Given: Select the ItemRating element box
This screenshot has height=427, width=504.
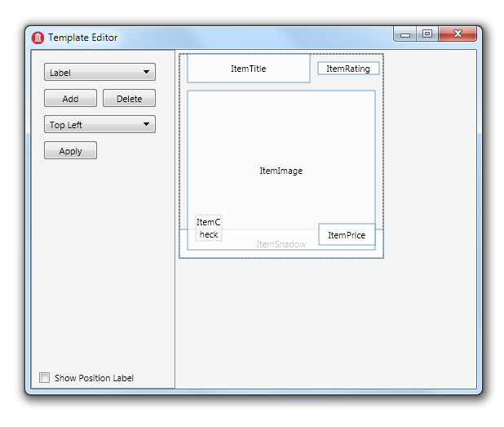Looking at the screenshot, I should click(348, 69).
